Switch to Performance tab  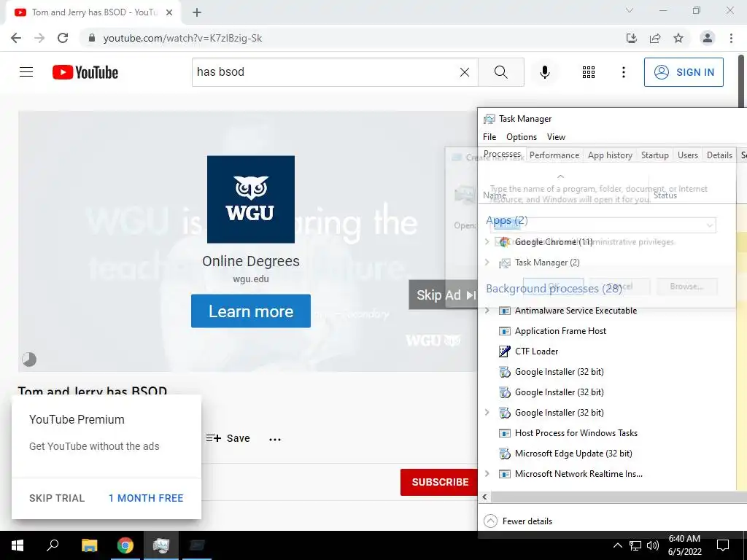pos(554,155)
